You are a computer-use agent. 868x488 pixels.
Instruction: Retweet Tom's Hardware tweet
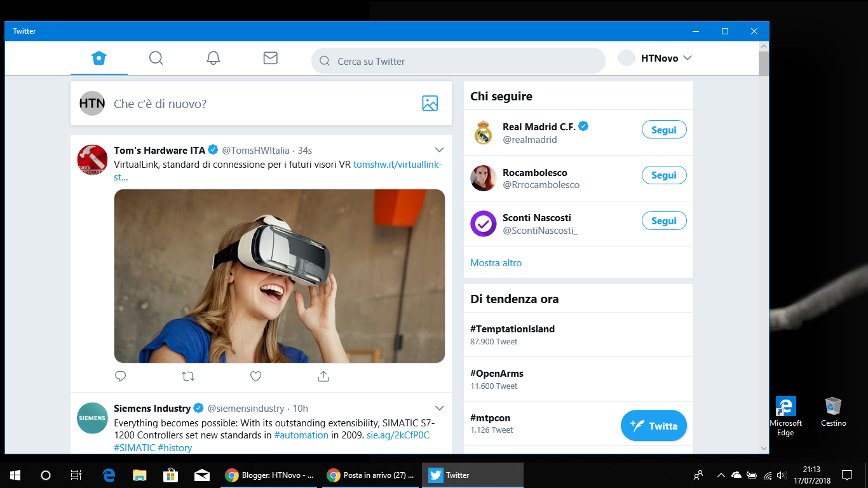point(188,376)
